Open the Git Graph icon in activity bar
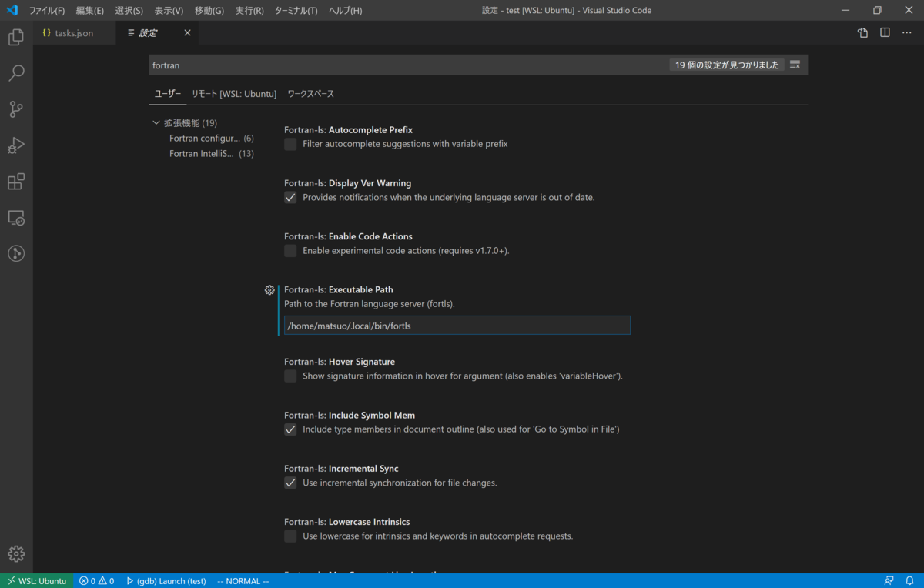The width and height of the screenshot is (924, 588). click(16, 253)
